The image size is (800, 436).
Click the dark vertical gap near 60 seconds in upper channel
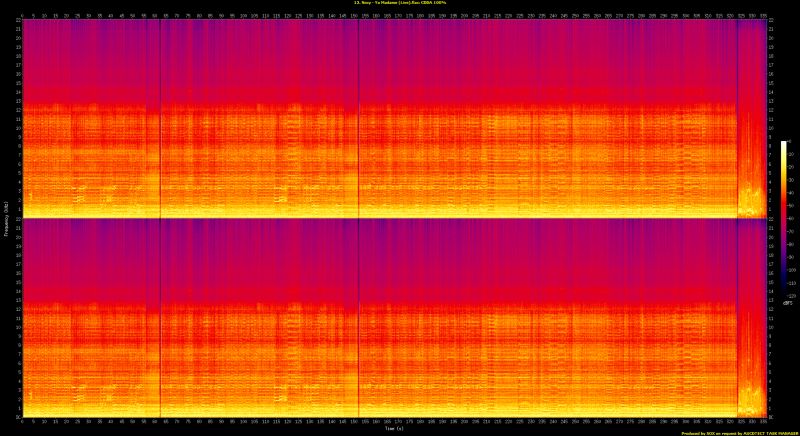point(160,120)
